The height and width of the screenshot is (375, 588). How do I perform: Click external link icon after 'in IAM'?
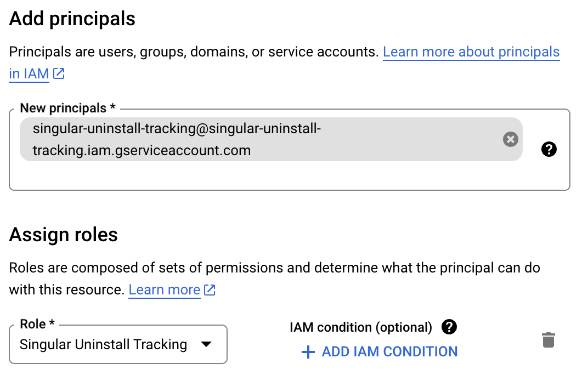pyautogui.click(x=59, y=73)
